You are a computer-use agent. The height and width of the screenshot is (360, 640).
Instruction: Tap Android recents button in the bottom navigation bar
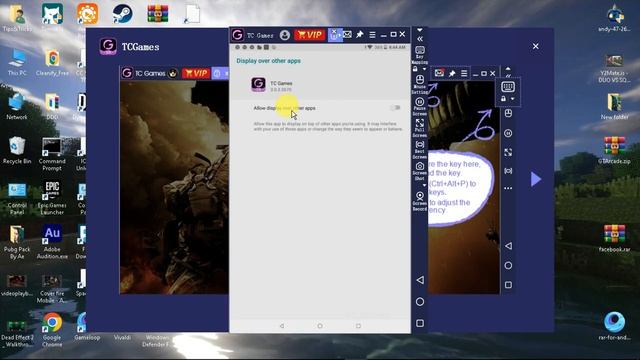pyautogui.click(x=358, y=326)
